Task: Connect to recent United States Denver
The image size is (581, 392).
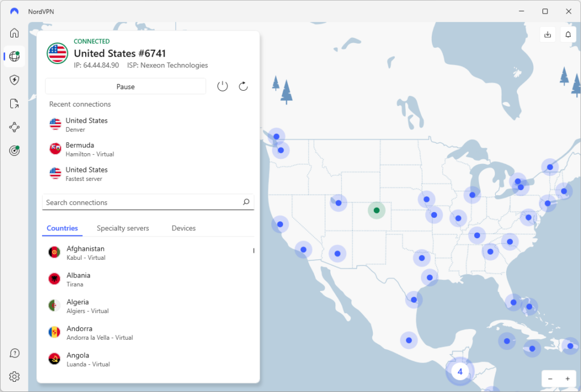Action: [148, 124]
